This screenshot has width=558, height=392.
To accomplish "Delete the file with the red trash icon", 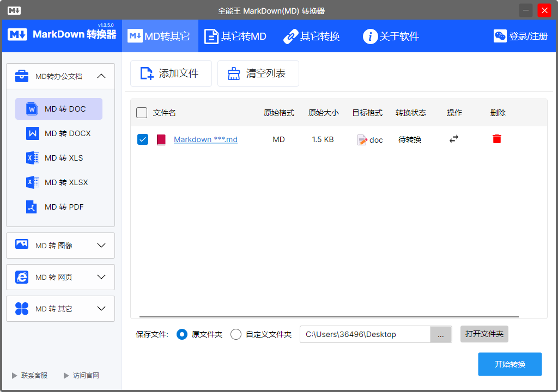I will [497, 139].
